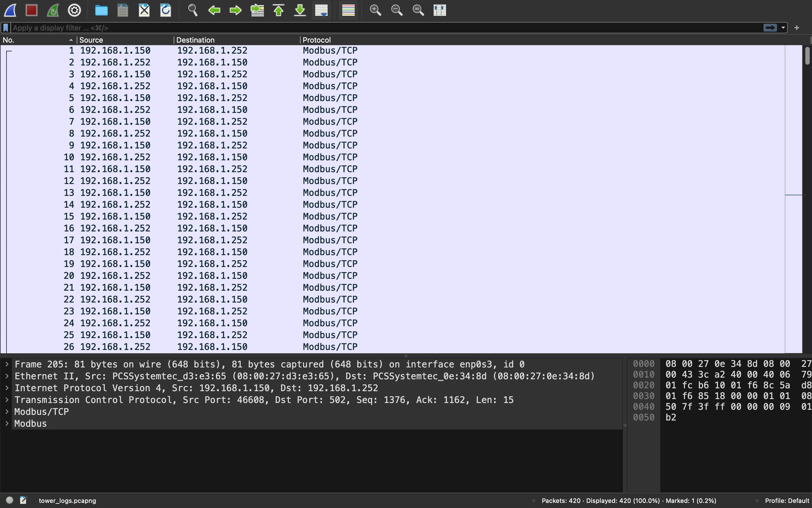Click tower_logs.pcapng file name in status bar

click(x=67, y=501)
